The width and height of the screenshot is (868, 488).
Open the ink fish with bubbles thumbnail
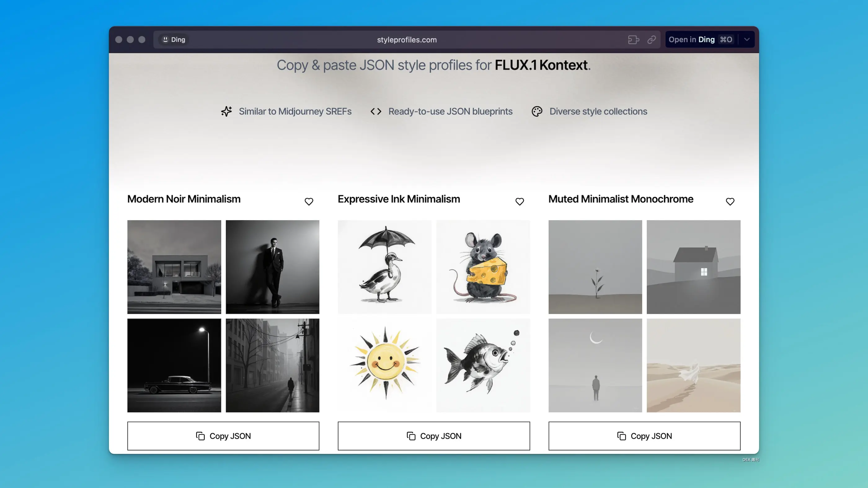(483, 365)
